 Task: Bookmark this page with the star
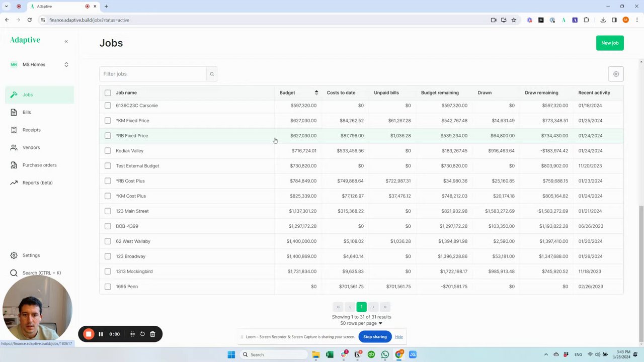coord(514,20)
